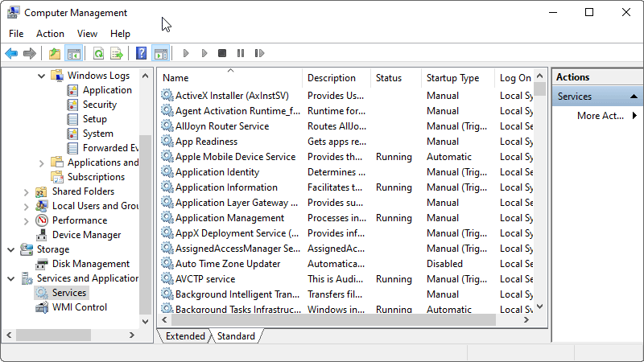Click the Start Service play icon
The width and height of the screenshot is (644, 362).
[x=186, y=53]
